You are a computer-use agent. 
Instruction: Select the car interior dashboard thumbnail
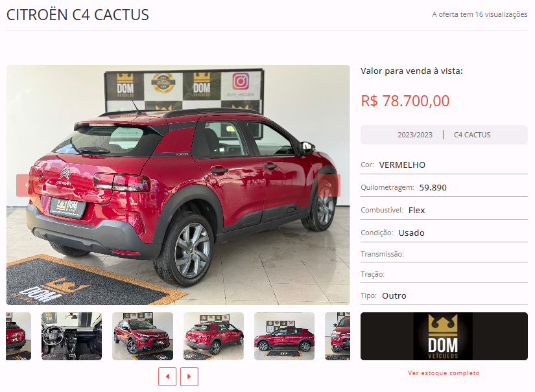(71, 336)
